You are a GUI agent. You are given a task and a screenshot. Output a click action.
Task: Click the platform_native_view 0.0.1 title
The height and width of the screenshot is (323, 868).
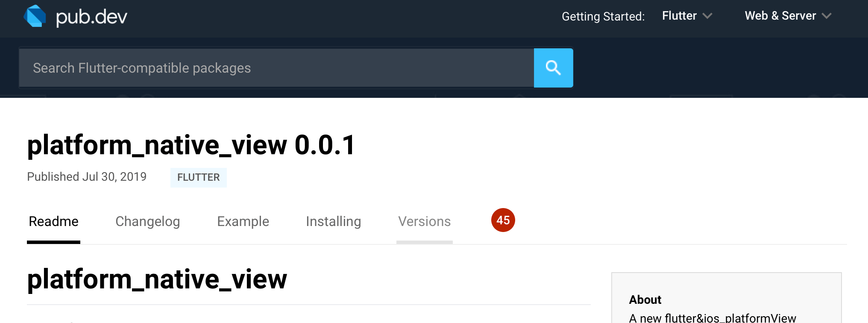(191, 145)
